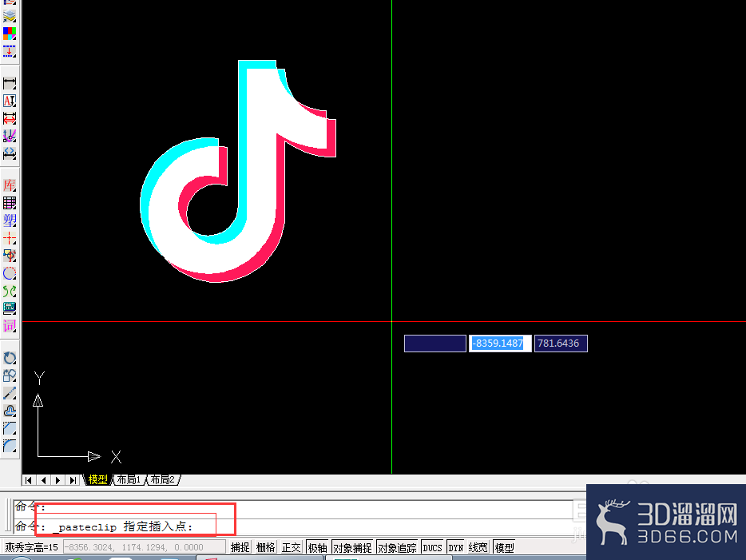The height and width of the screenshot is (560, 746).
Task: Go to previous layout tab arrow
Action: tap(43, 480)
